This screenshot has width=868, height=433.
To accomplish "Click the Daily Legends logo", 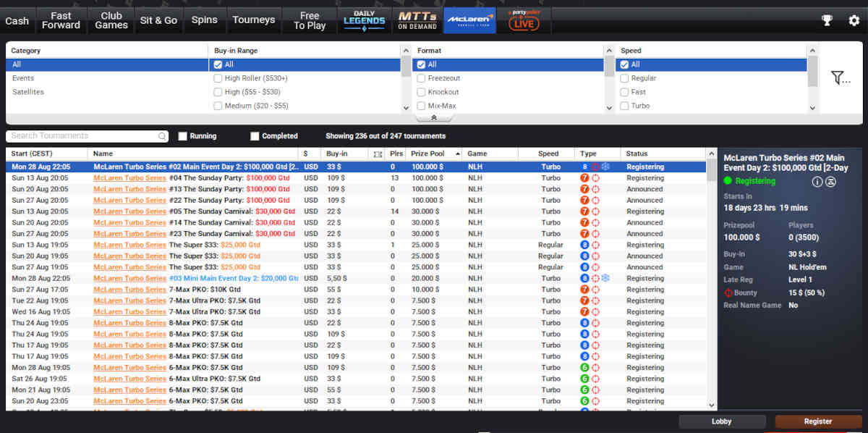I will pyautogui.click(x=364, y=20).
